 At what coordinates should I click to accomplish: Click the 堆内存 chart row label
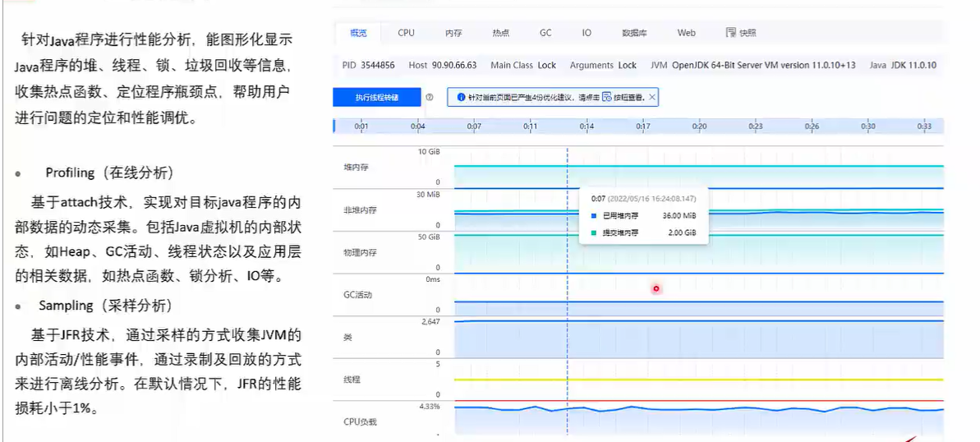356,168
